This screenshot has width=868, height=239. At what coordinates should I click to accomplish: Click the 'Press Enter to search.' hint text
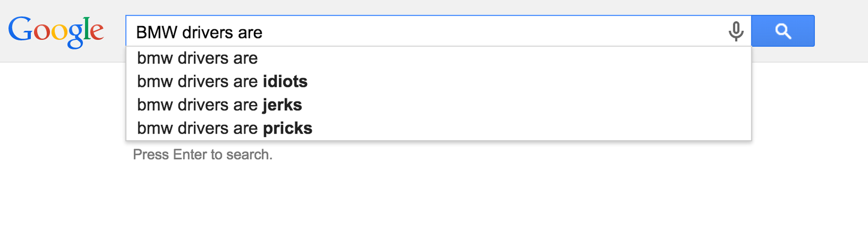[x=202, y=155]
